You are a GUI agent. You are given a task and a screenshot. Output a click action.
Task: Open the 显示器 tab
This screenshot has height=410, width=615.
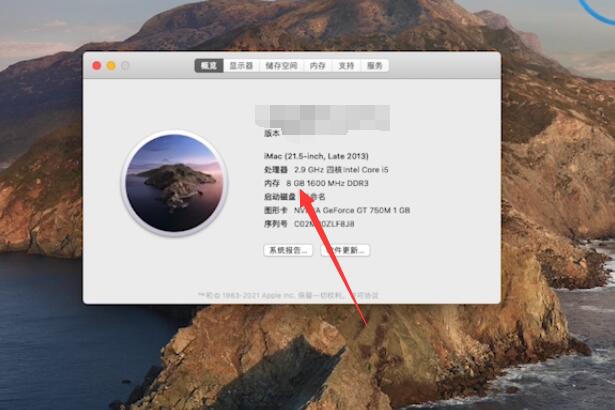[x=241, y=66]
